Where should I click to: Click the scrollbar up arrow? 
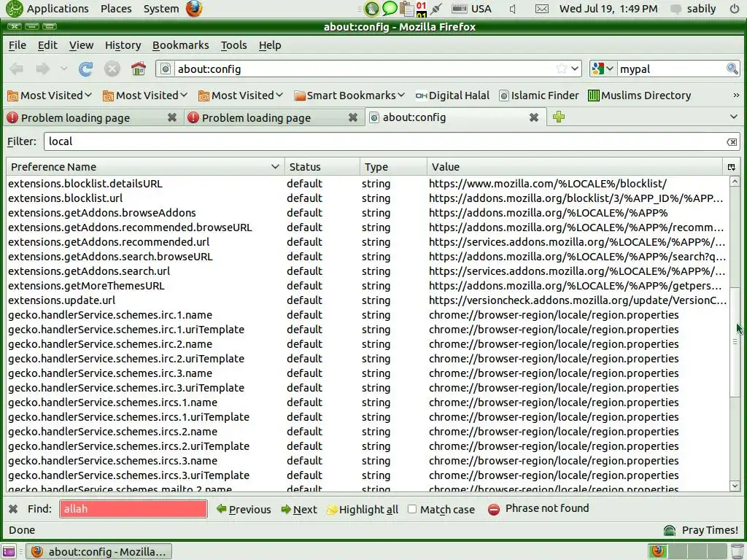coord(735,182)
